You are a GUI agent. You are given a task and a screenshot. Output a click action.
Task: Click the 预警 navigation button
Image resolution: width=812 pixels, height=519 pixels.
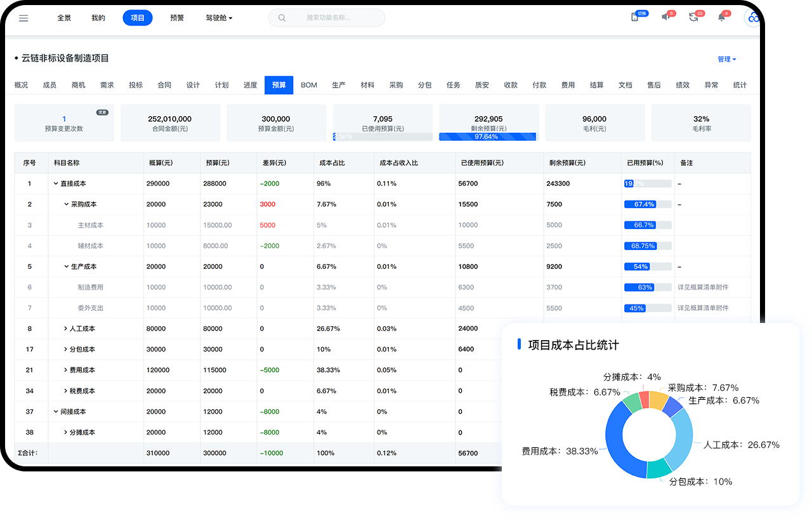[x=177, y=18]
